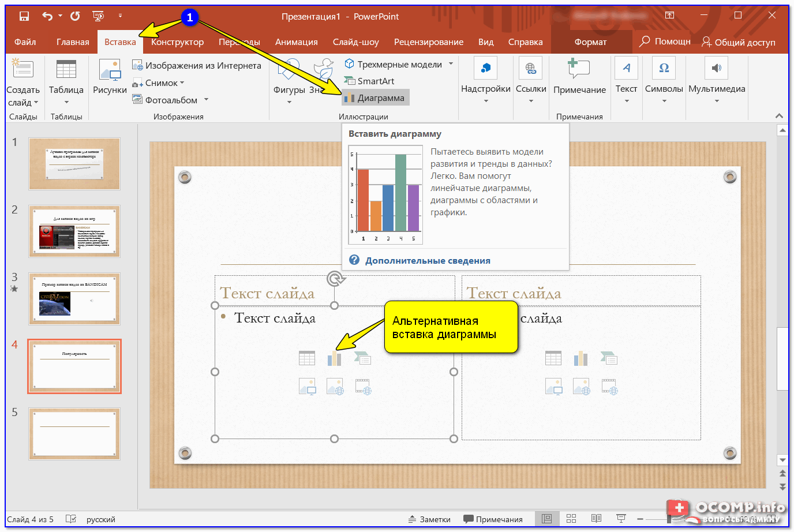
Task: Redo the last action
Action: tap(75, 16)
